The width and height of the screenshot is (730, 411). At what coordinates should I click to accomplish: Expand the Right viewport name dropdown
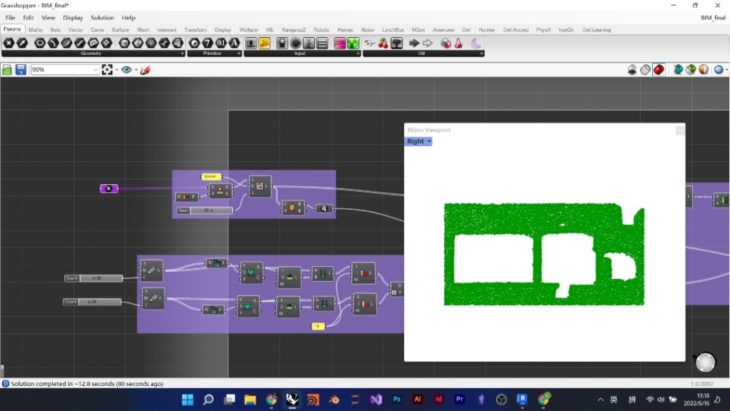418,141
